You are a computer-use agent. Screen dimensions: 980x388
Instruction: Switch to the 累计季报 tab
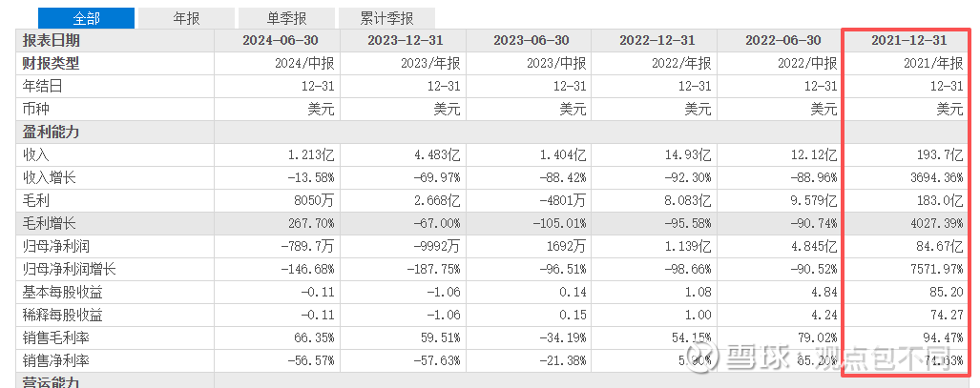(x=386, y=18)
